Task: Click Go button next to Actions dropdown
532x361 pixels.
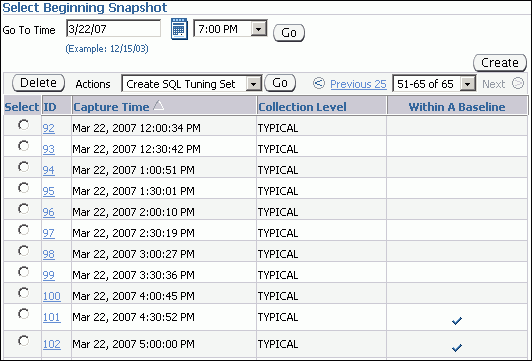Action: tap(280, 83)
